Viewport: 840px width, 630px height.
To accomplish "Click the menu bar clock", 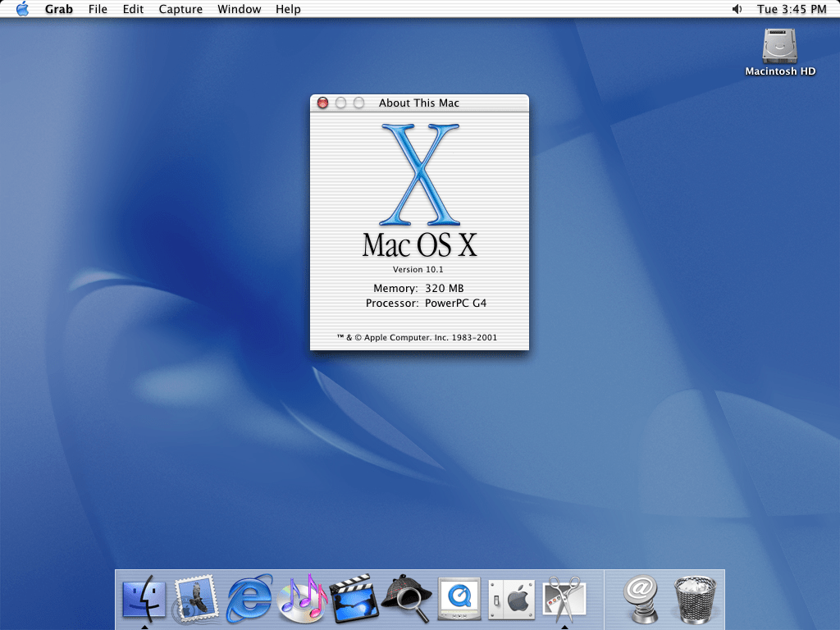I will [x=792, y=9].
